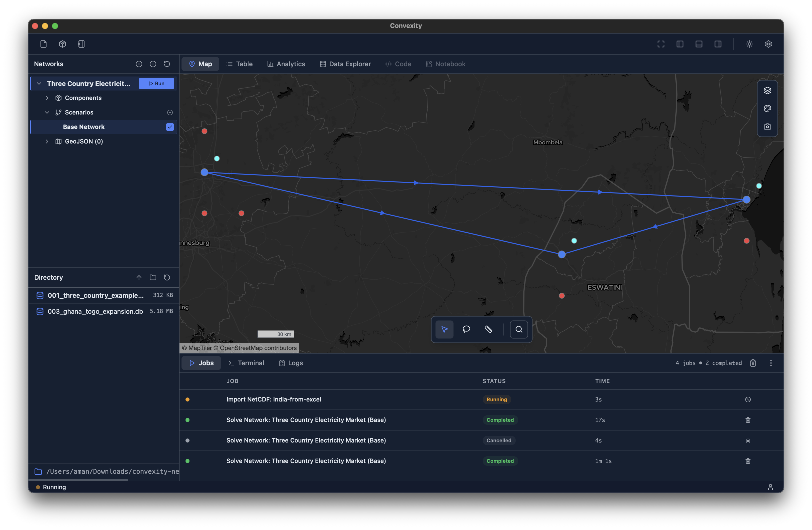Screen dimensions: 812x530
Task: Select the lasso selection tool
Action: point(466,329)
